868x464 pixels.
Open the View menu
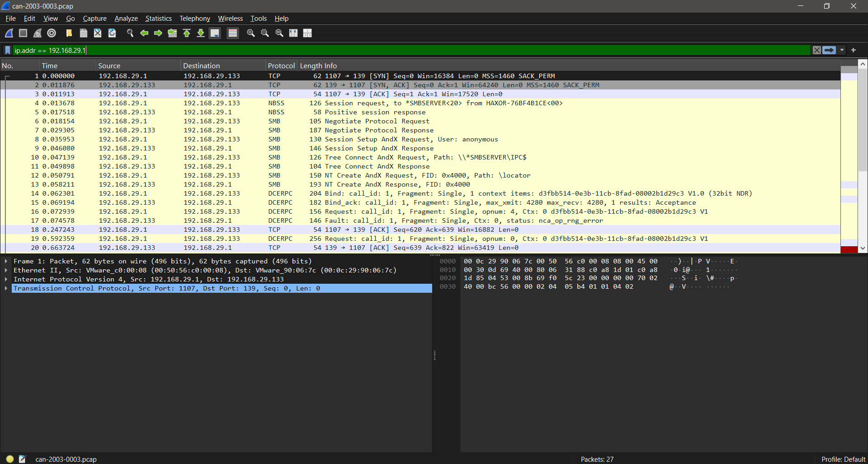[51, 19]
